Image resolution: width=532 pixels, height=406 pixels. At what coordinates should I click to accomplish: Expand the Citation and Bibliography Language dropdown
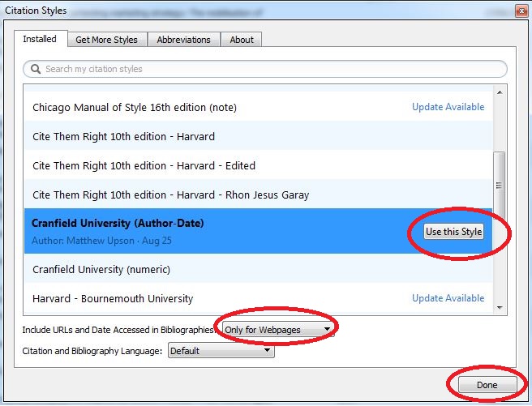click(221, 351)
